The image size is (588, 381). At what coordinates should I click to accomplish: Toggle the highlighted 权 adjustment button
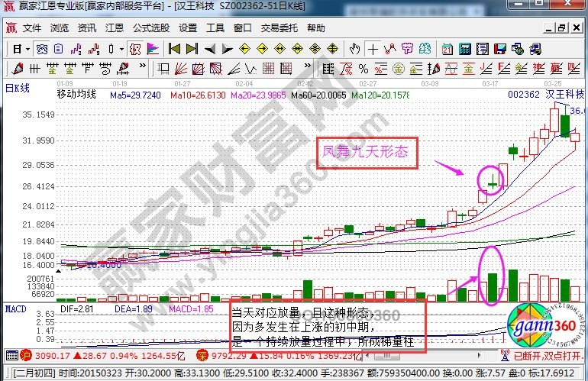[x=135, y=48]
